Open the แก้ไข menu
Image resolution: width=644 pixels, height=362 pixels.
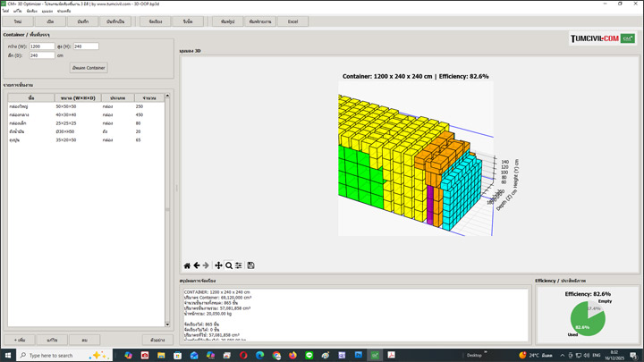click(18, 10)
